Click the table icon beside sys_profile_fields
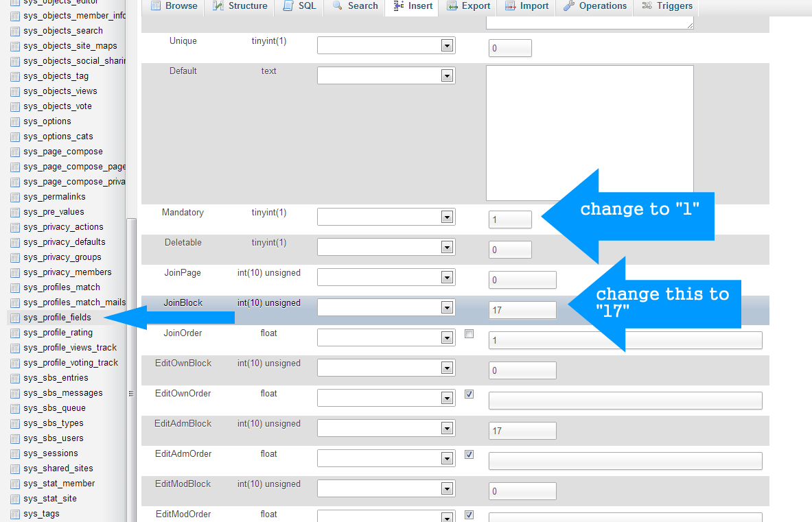 (x=14, y=318)
